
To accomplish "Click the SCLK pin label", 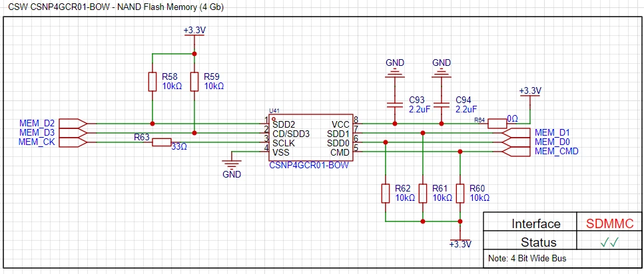I will pos(282,143).
